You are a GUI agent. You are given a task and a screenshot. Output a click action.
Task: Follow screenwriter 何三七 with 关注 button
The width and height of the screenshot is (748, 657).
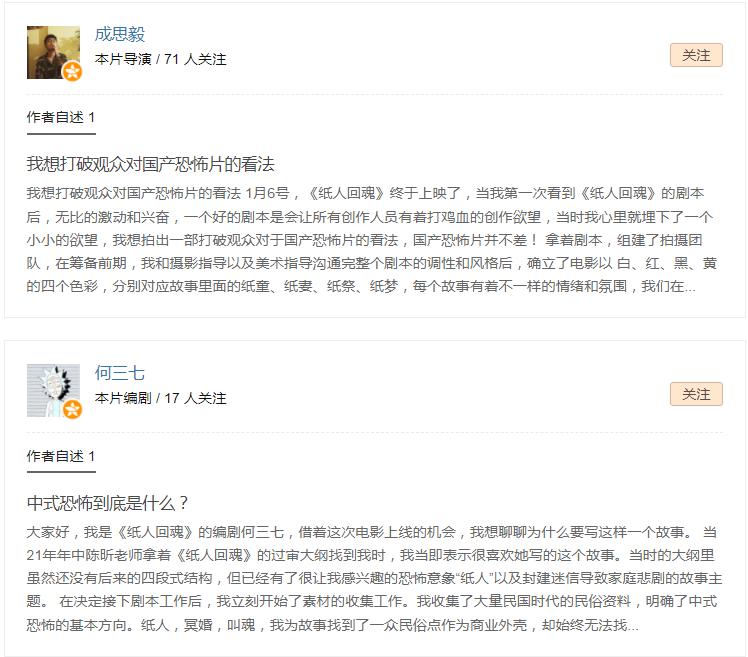[x=696, y=394]
